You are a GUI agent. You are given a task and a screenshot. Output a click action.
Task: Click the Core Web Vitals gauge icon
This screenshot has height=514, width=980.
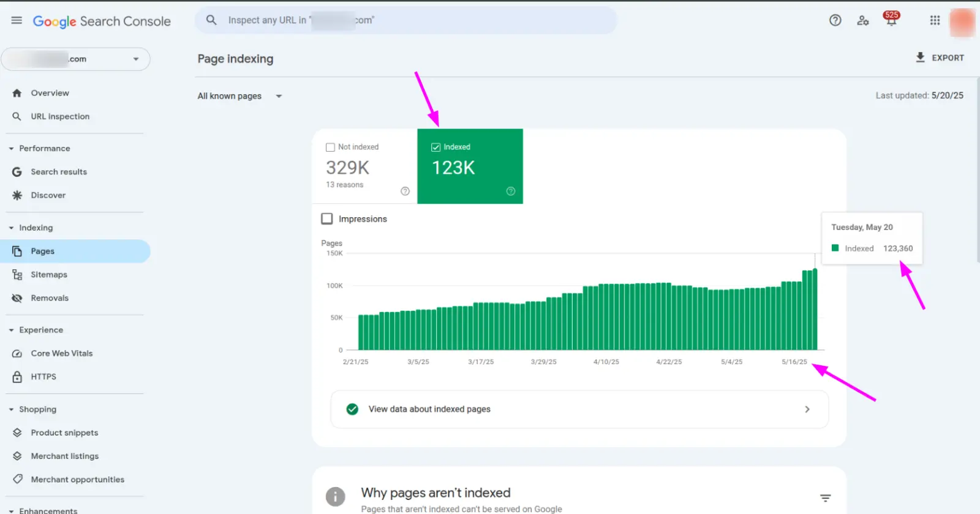17,354
